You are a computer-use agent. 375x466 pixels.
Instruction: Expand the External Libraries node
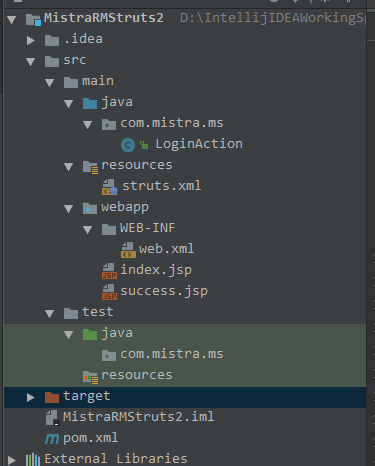coord(12,460)
